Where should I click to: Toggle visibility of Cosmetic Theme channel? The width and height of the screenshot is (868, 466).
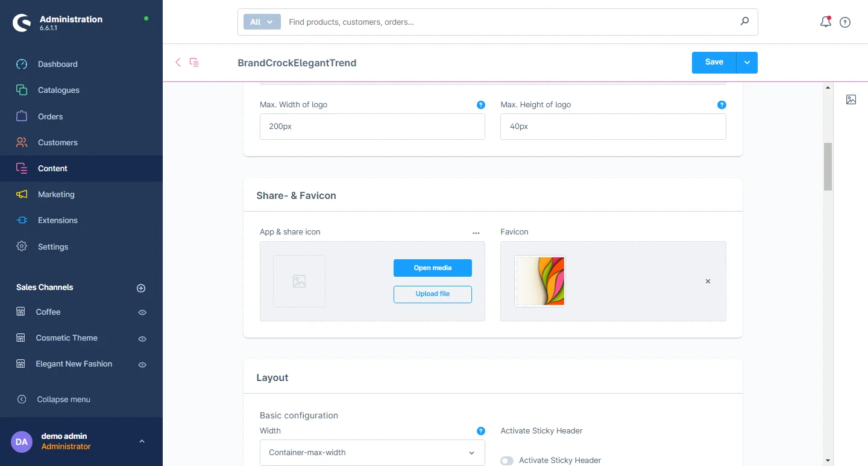(x=142, y=339)
